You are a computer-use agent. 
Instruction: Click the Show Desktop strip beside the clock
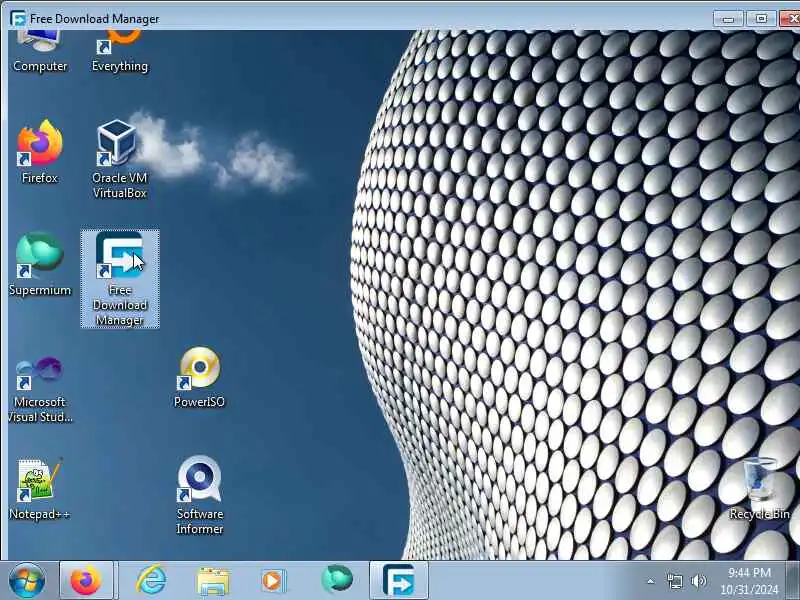pyautogui.click(x=793, y=581)
